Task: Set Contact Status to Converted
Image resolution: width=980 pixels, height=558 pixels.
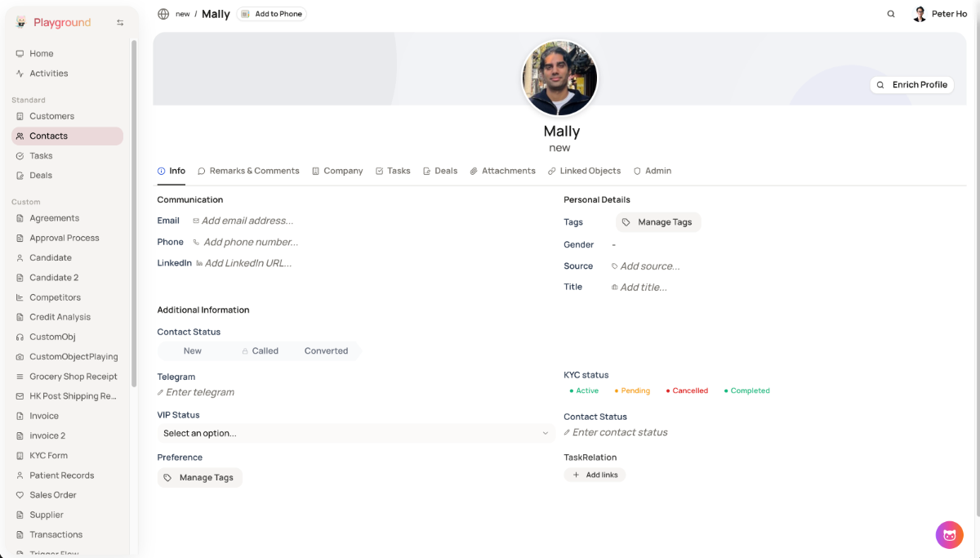Action: [x=326, y=351]
